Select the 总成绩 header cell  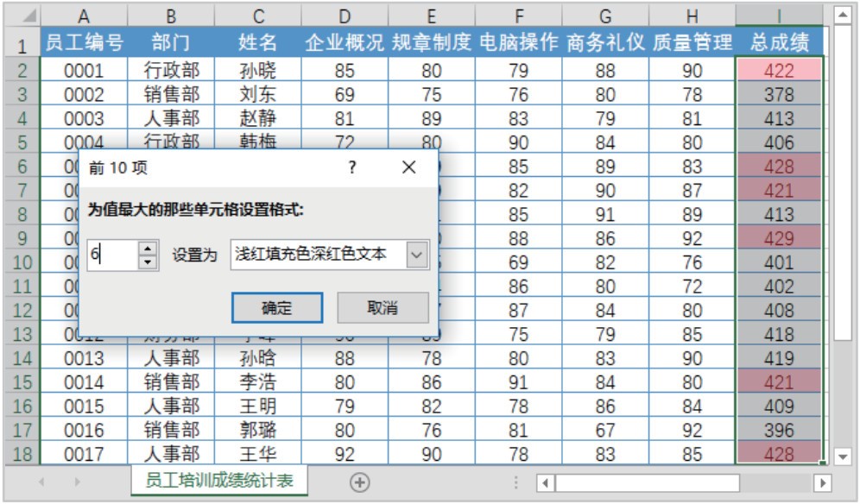tap(779, 41)
